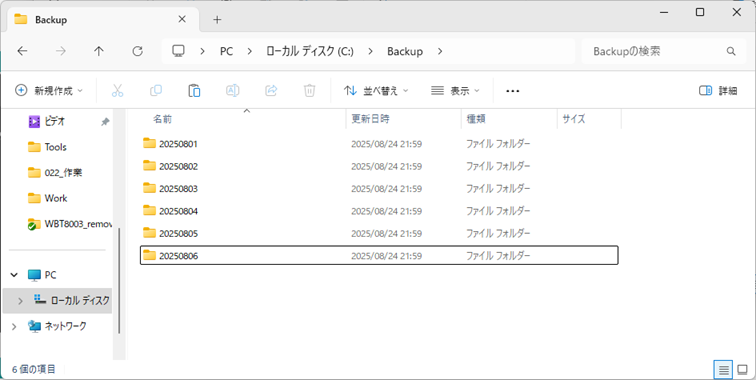Image resolution: width=756 pixels, height=380 pixels.
Task: Expand the ローカル ディスク tree node
Action: coord(20,301)
